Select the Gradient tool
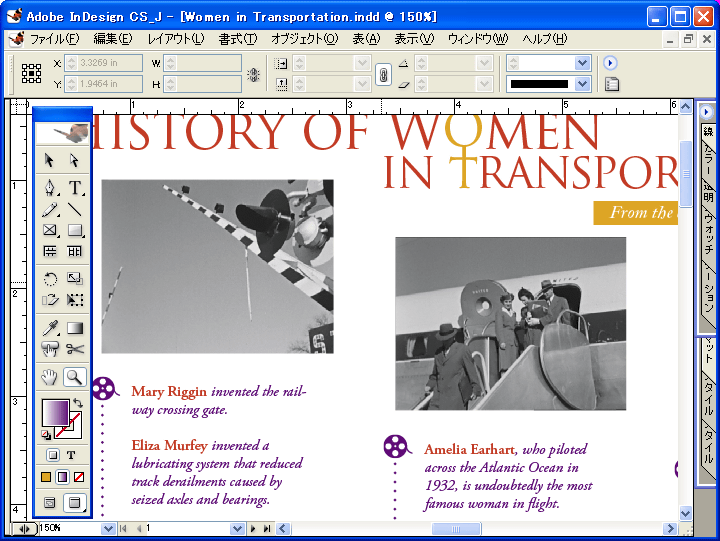Image resolution: width=720 pixels, height=541 pixels. (x=74, y=328)
